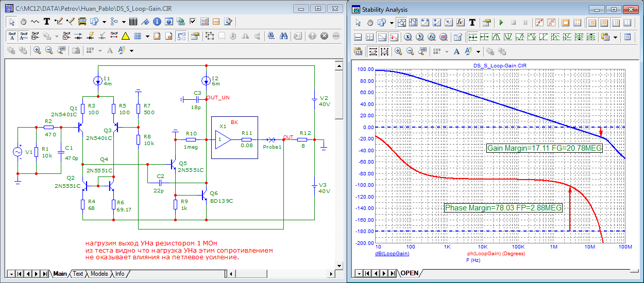Click the Zoom In magnifier in schematic window
Image resolution: width=644 pixels, height=283 pixels.
coord(37,50)
